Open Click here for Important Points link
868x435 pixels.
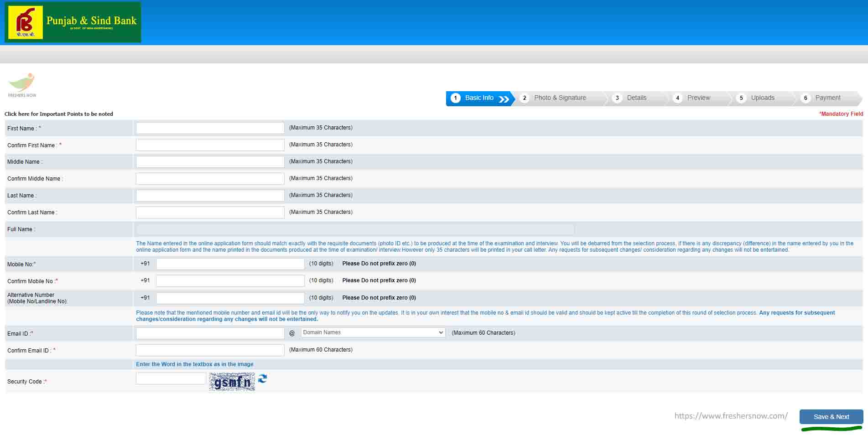click(x=59, y=114)
